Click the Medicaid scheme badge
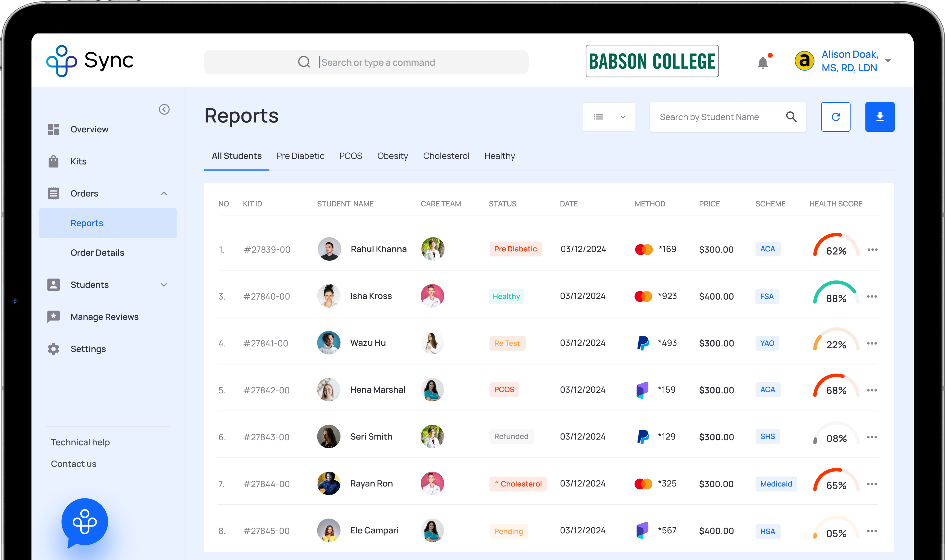This screenshot has width=945, height=560. [776, 484]
